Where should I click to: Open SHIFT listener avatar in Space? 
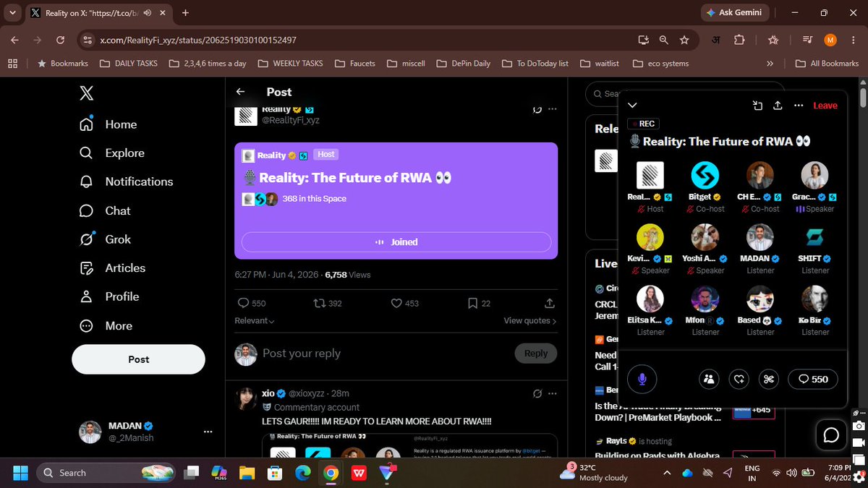(x=815, y=237)
